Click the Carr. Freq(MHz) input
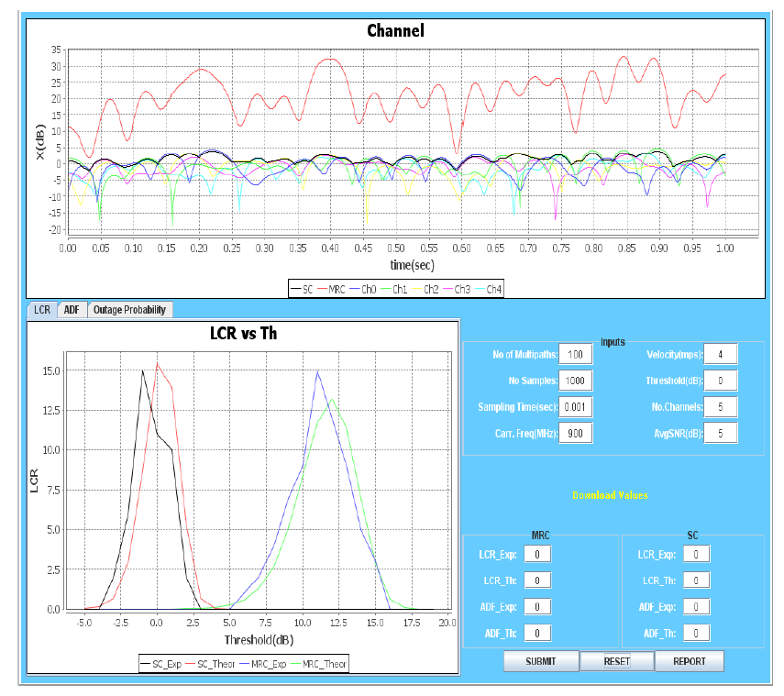Screen dimensions: 784x696 (x=576, y=433)
